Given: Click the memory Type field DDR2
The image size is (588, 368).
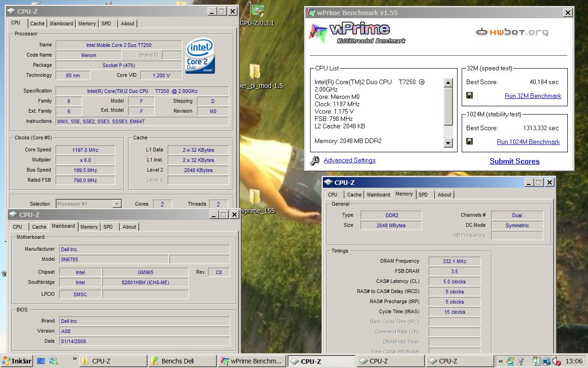Looking at the screenshot, I should pyautogui.click(x=391, y=215).
